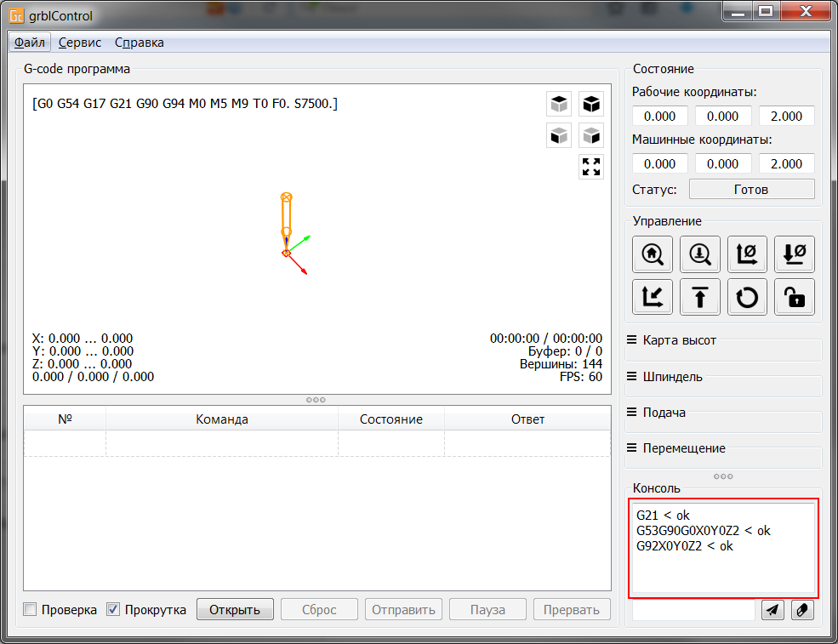Viewport: 838px width, 644px height.
Task: Send the console command
Action: (x=772, y=610)
